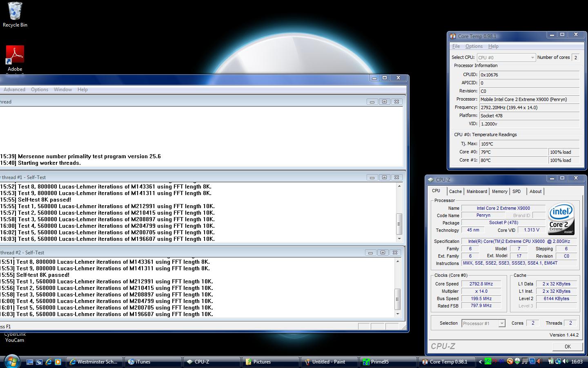Viewport: 588px width, 368px height.
Task: Click the Core #1 80°C temperature field
Action: click(x=513, y=160)
